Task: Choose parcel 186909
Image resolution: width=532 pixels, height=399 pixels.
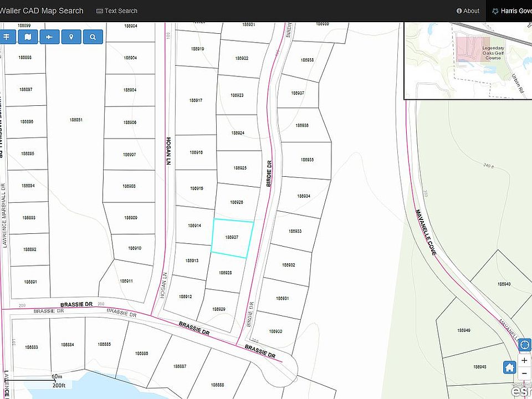Action: coord(131,218)
